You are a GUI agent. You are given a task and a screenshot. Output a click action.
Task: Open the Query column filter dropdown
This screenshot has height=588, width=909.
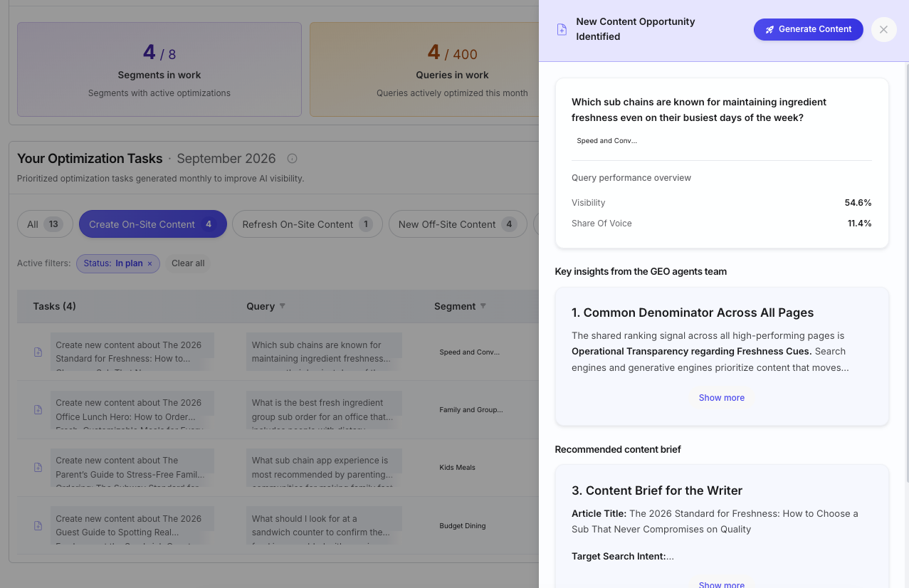click(282, 306)
